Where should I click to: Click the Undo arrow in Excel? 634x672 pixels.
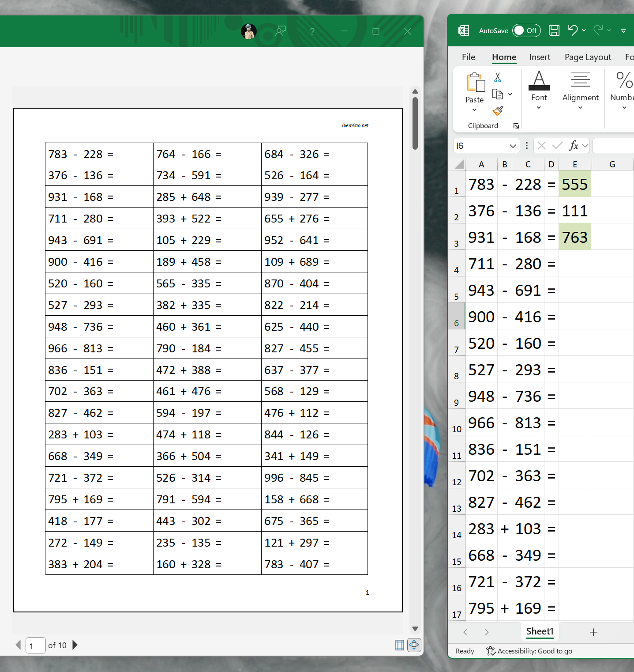pyautogui.click(x=573, y=30)
